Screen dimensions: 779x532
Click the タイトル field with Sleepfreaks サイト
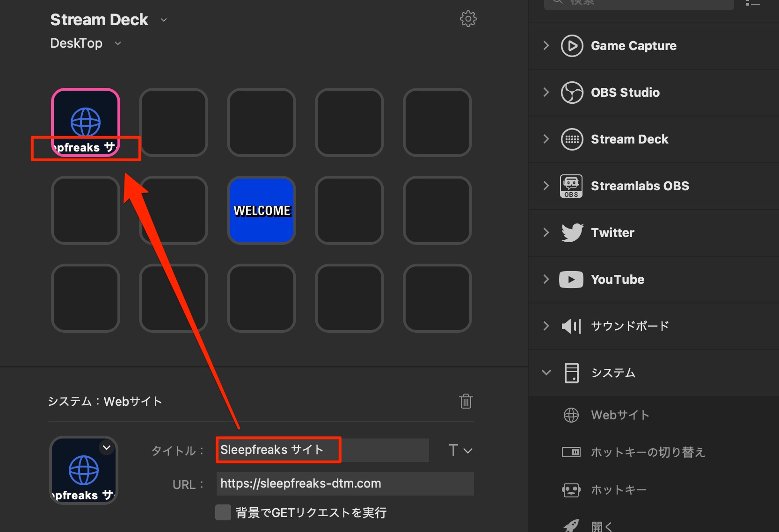322,450
